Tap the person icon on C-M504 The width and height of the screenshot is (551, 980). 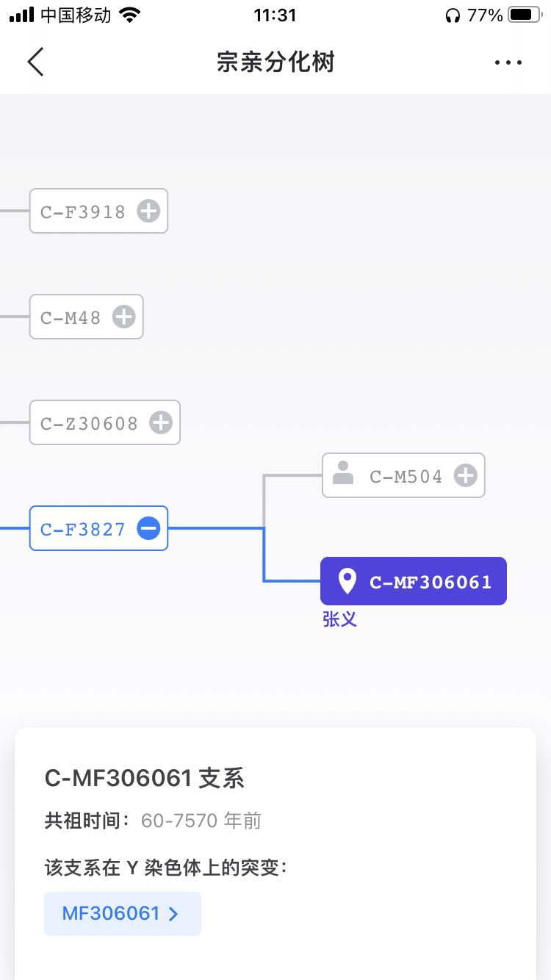pyautogui.click(x=342, y=475)
